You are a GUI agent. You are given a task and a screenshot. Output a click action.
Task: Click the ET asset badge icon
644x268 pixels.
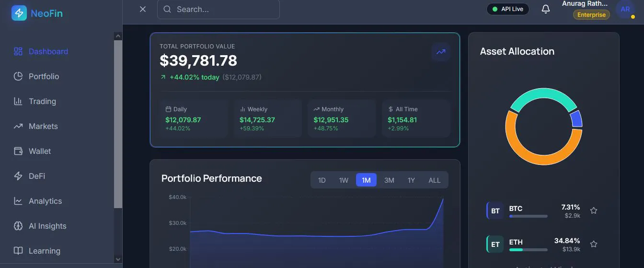(x=495, y=245)
